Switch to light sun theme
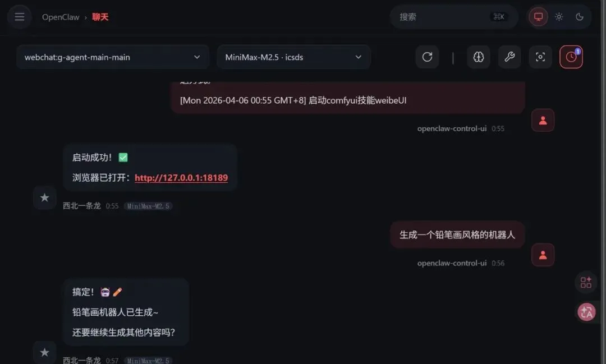The image size is (606, 364). tap(559, 17)
